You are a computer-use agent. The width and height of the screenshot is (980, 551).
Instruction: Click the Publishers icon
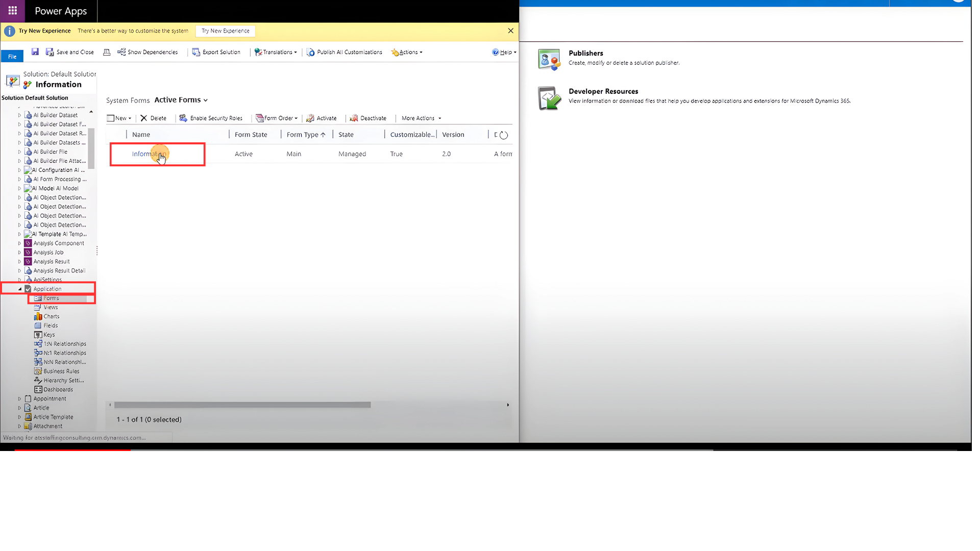pyautogui.click(x=550, y=60)
